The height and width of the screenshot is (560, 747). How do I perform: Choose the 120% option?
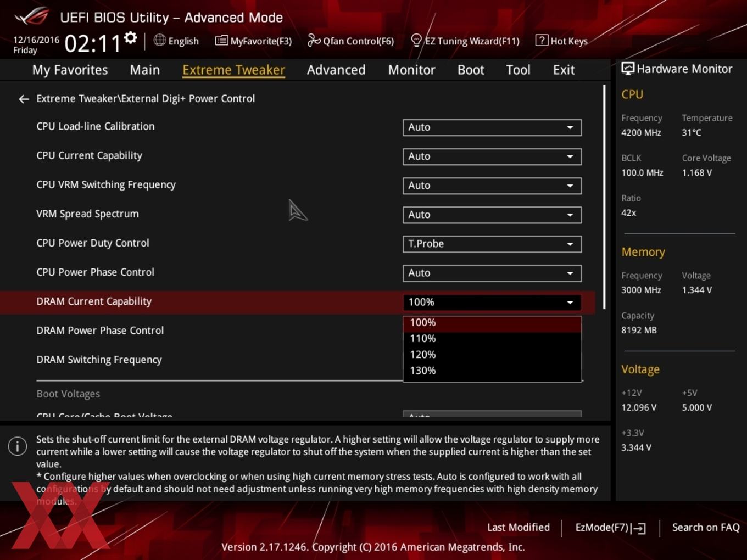[x=492, y=355]
